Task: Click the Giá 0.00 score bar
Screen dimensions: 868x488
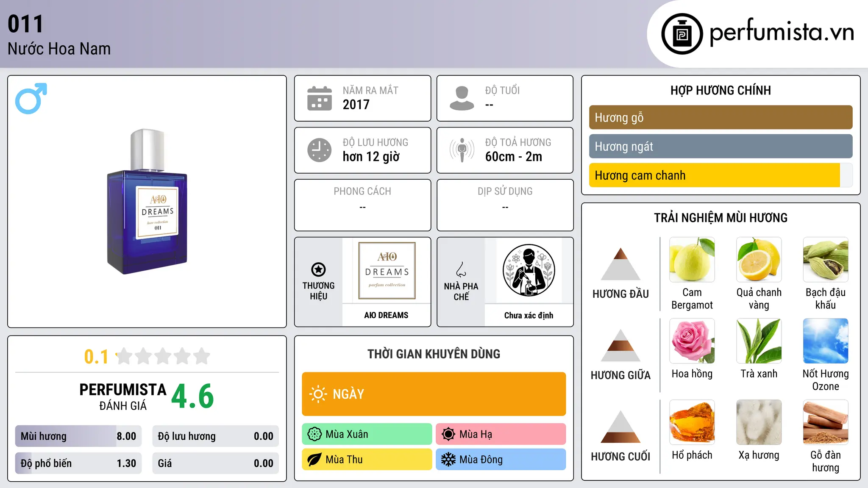Action: pos(215,463)
